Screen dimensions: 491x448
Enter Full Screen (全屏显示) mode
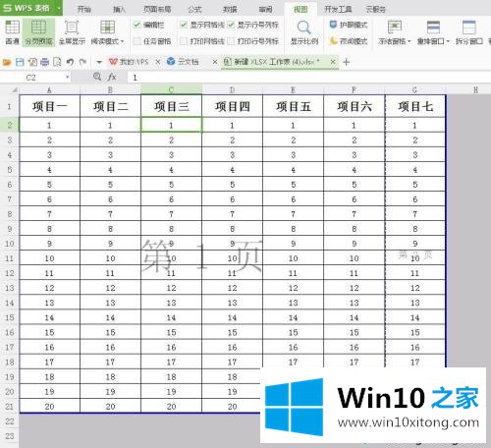(x=72, y=32)
